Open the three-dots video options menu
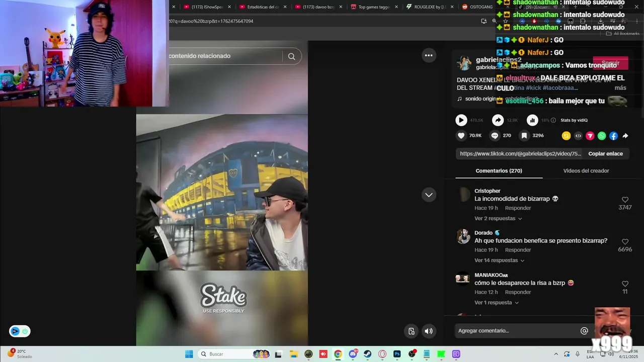The width and height of the screenshot is (644, 362). [429, 55]
